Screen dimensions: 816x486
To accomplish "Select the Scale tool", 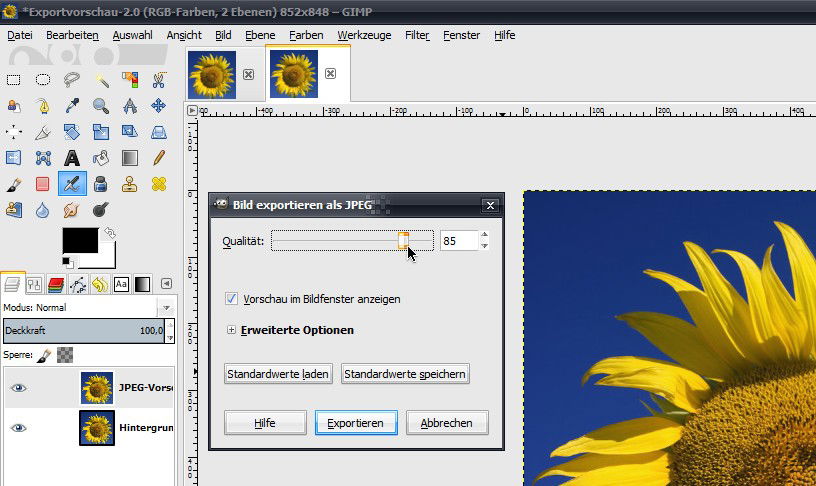I will tap(100, 132).
